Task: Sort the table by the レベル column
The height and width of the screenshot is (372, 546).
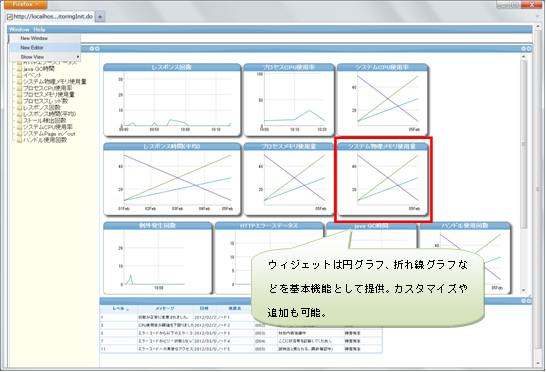Action: pyautogui.click(x=119, y=309)
